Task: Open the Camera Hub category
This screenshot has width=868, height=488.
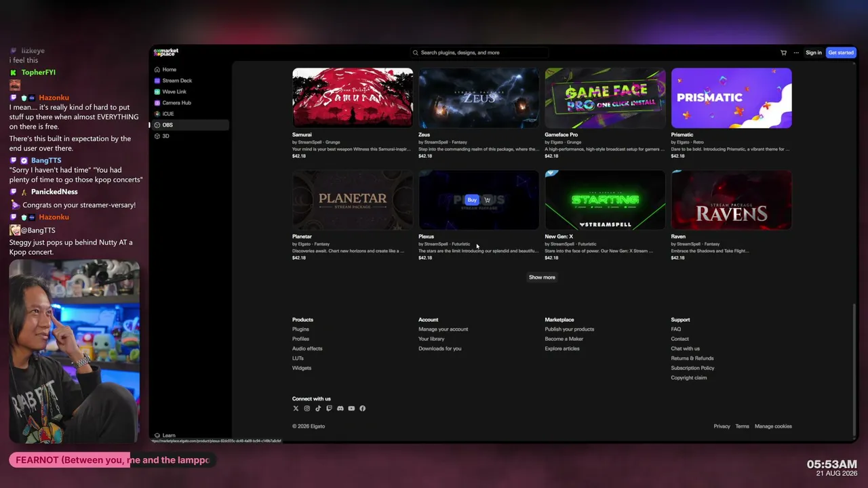Action: pyautogui.click(x=177, y=103)
